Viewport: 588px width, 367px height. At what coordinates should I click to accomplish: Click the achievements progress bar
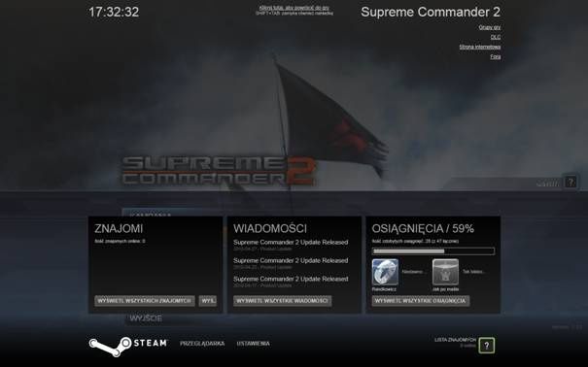pos(433,251)
